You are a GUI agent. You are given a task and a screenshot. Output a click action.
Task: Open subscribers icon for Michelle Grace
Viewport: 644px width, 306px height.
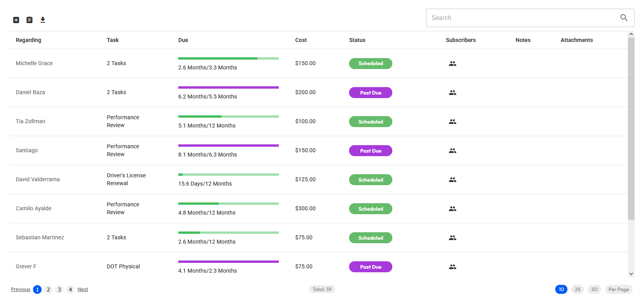tap(453, 64)
